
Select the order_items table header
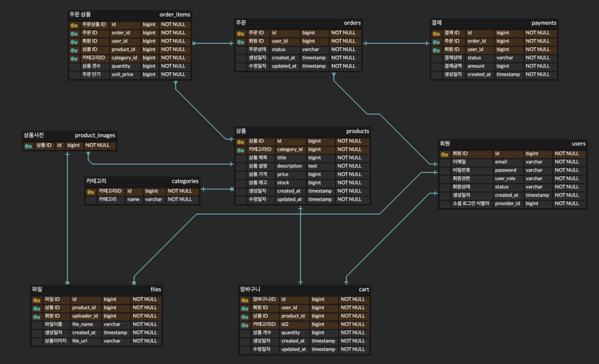[x=175, y=15]
